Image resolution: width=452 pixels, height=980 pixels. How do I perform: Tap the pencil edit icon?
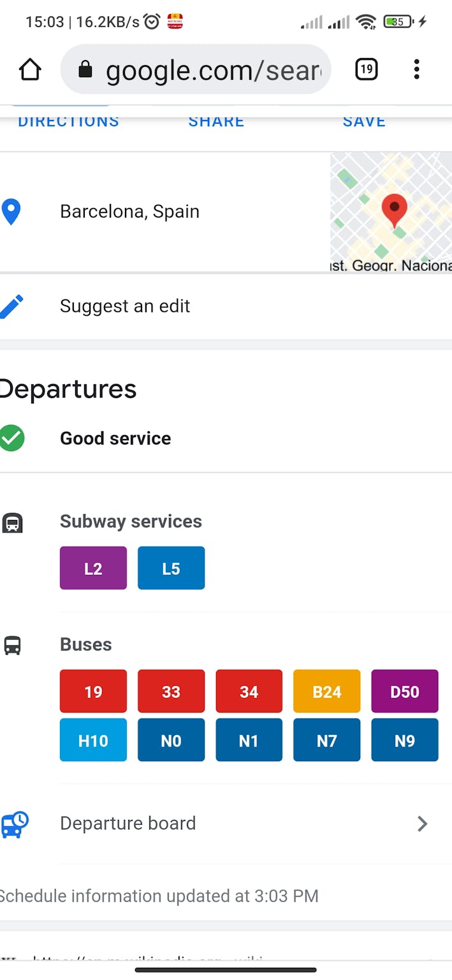click(x=11, y=306)
